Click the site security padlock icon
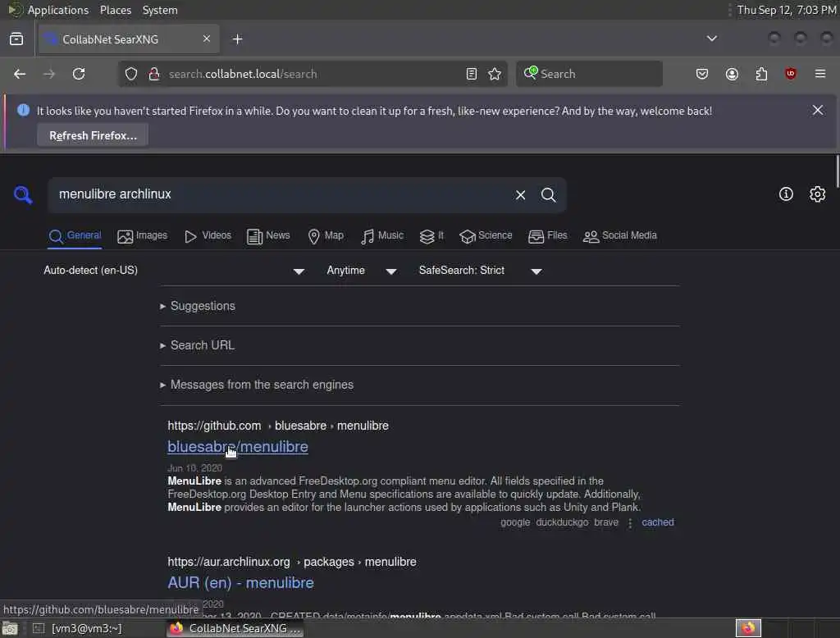 (x=154, y=74)
